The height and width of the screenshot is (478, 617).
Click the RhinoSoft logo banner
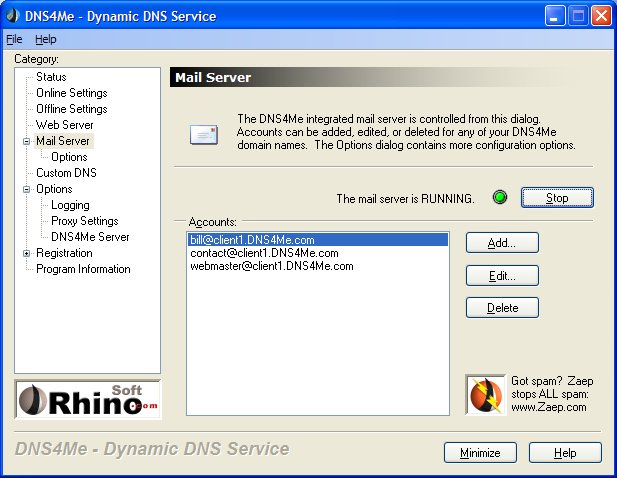88,399
